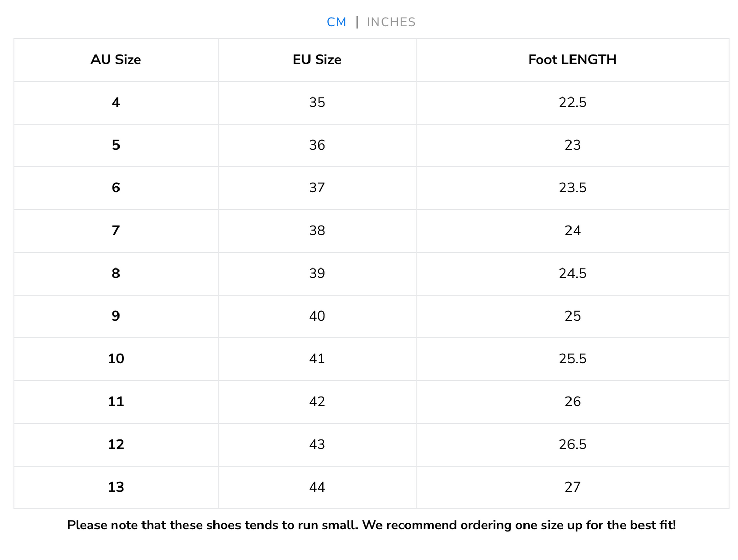Image resolution: width=738 pixels, height=560 pixels.
Task: Click the 22.5 foot length value
Action: pyautogui.click(x=573, y=103)
